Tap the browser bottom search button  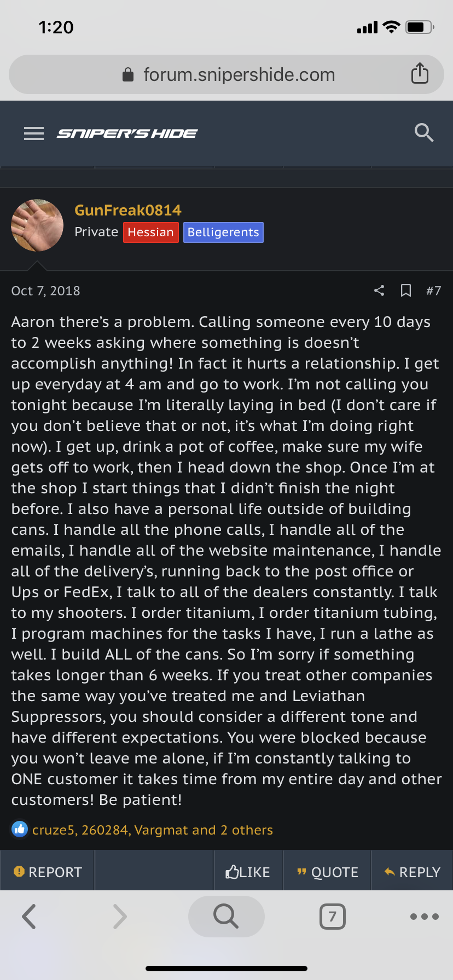(x=226, y=917)
